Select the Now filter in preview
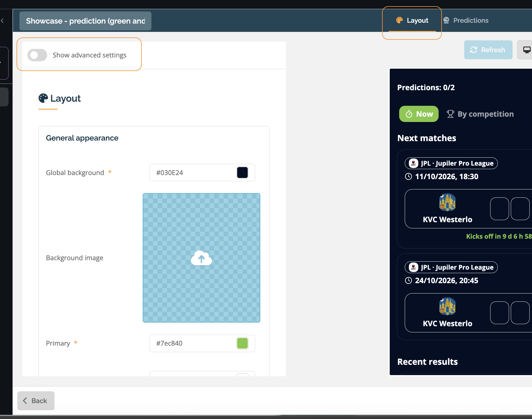532x419 pixels. click(x=419, y=114)
